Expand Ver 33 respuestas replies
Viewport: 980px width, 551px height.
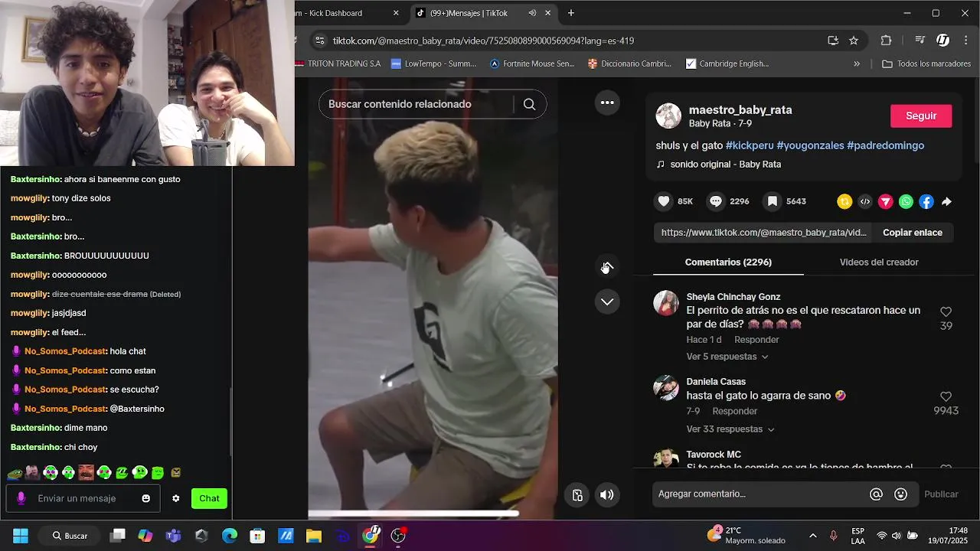[x=730, y=429]
